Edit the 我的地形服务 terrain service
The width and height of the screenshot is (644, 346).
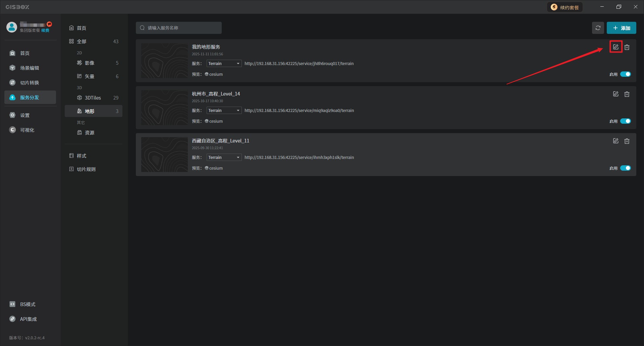pyautogui.click(x=615, y=47)
